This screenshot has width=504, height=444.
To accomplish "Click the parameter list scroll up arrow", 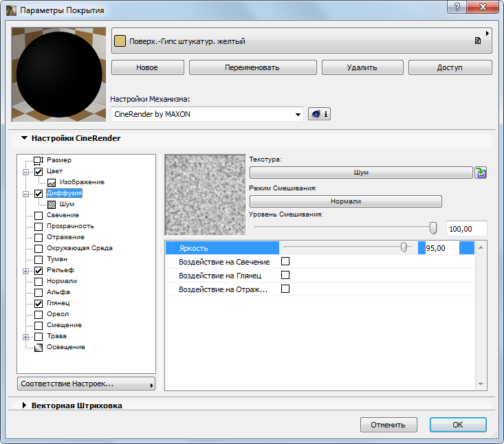I will 481,247.
